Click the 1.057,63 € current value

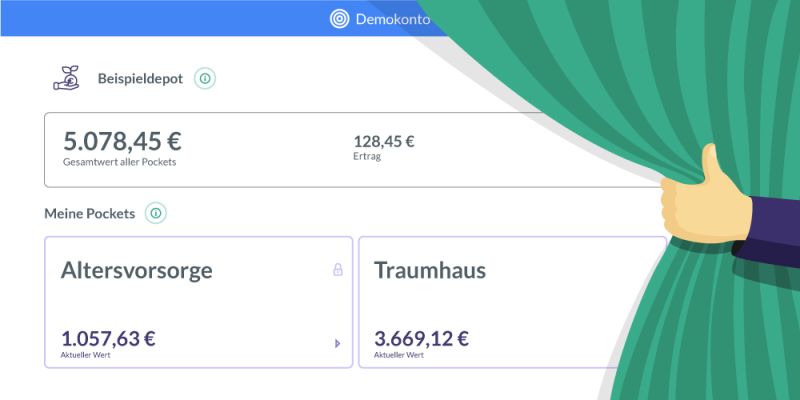click(x=108, y=339)
